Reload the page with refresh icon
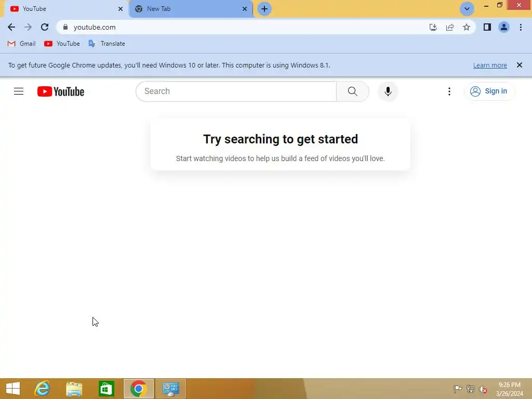The width and height of the screenshot is (532, 399). coord(45,27)
